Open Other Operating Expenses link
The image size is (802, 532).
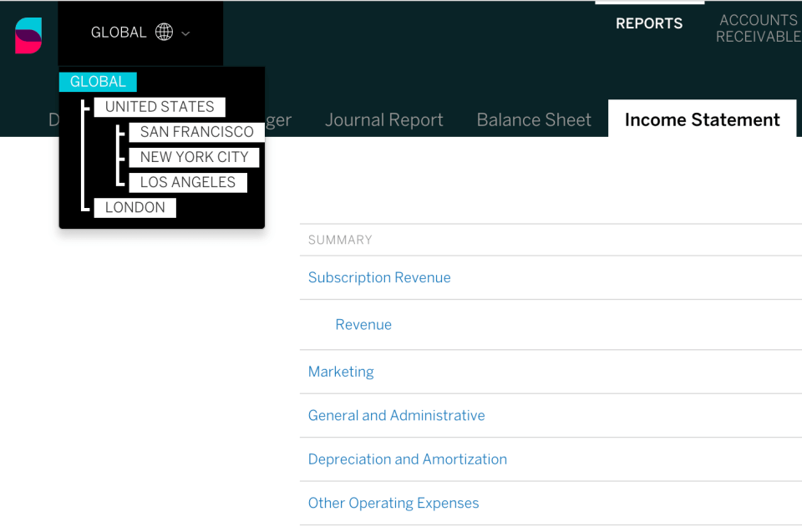[393, 504]
